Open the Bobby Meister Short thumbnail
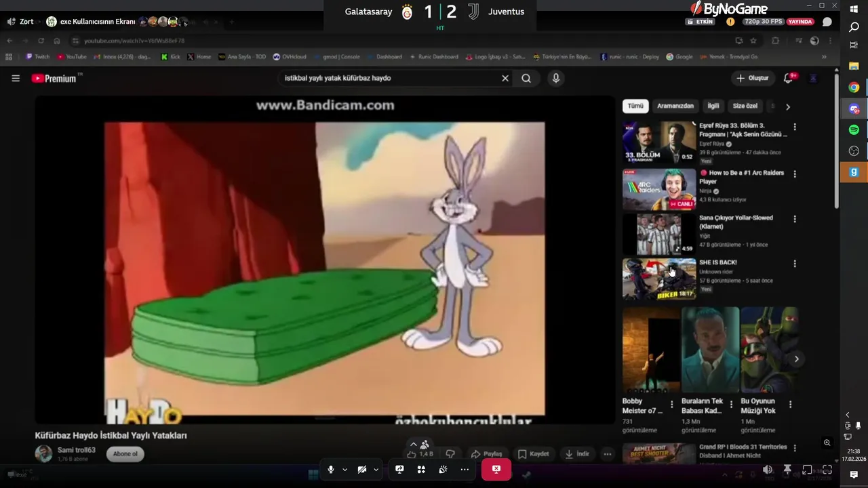The height and width of the screenshot is (488, 868). click(651, 350)
